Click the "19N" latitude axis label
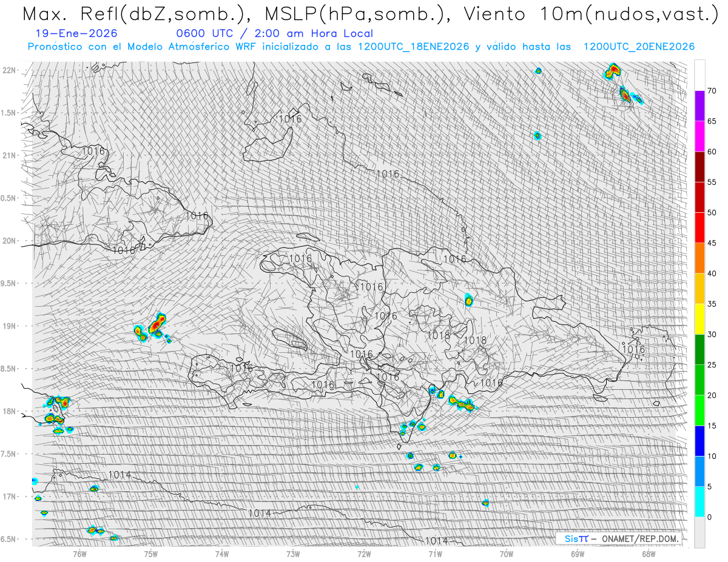 pos(9,326)
